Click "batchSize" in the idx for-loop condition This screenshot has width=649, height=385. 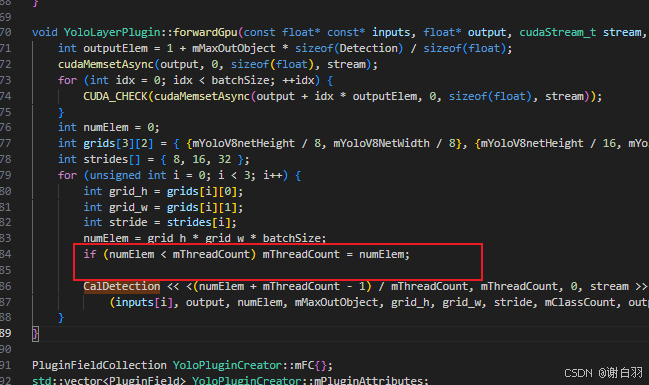tap(240, 80)
